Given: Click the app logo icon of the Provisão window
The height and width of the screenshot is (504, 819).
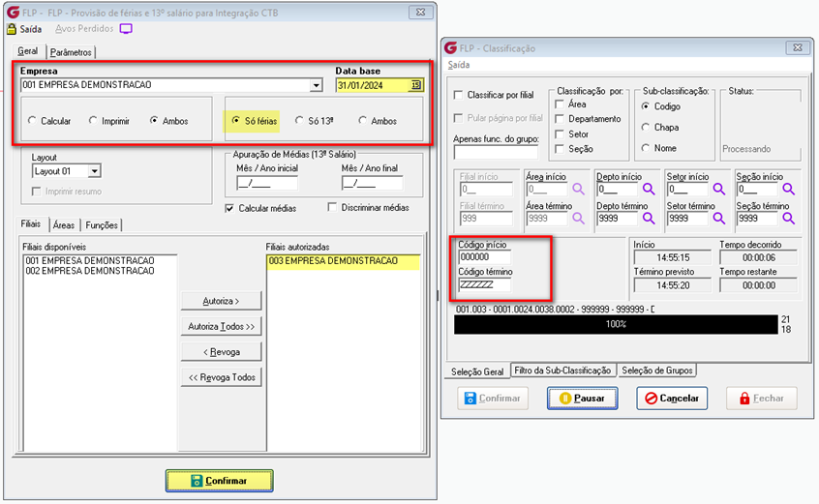Looking at the screenshot, I should click(x=13, y=12).
